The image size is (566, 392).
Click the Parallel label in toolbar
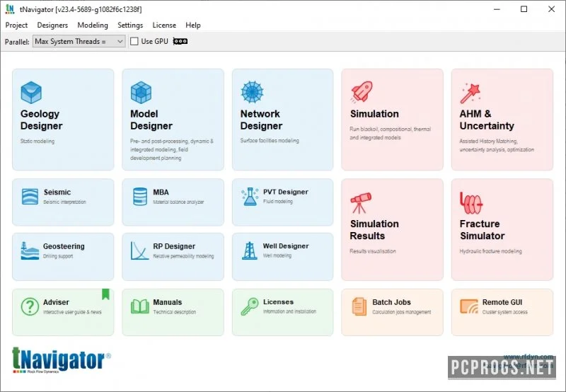coord(17,42)
